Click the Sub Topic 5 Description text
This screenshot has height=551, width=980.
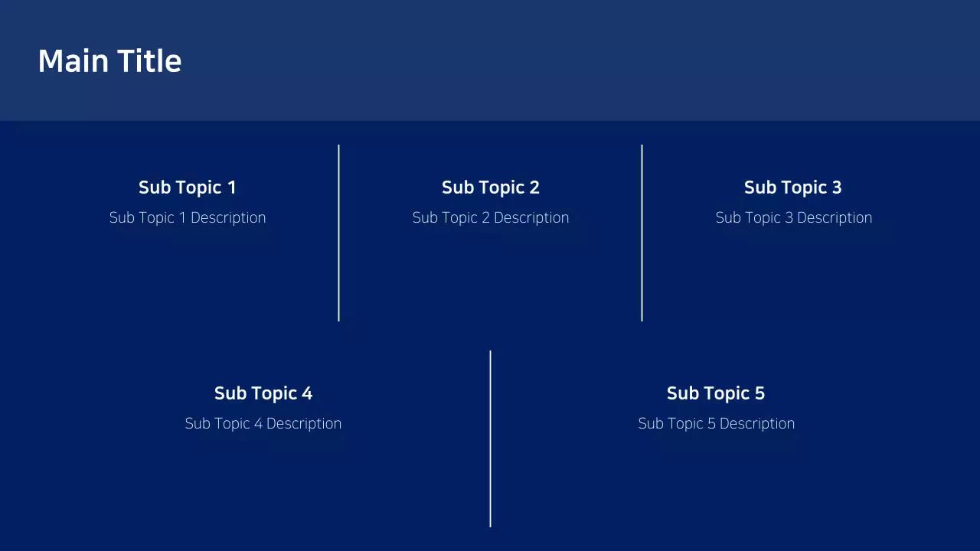[x=716, y=423]
